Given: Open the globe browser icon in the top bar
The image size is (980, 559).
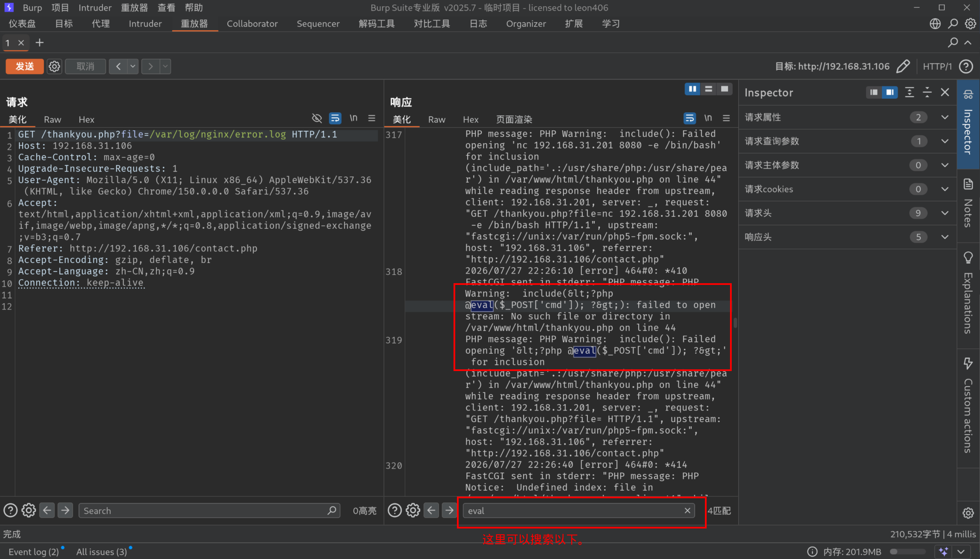Looking at the screenshot, I should click(x=935, y=24).
